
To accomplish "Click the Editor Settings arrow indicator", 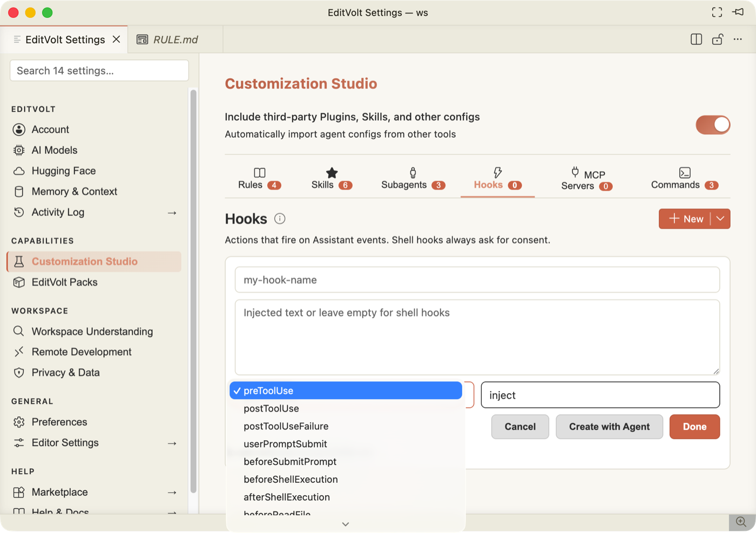I will pos(172,443).
